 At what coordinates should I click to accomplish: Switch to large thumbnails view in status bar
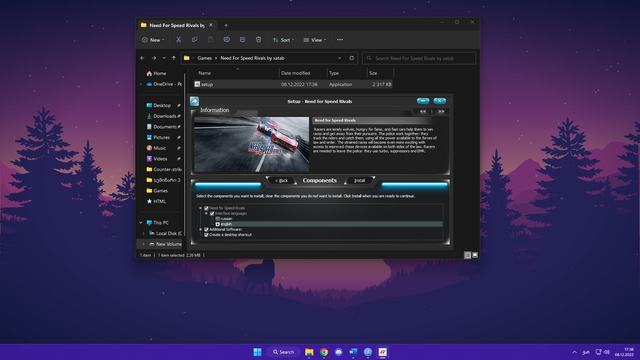tap(475, 255)
